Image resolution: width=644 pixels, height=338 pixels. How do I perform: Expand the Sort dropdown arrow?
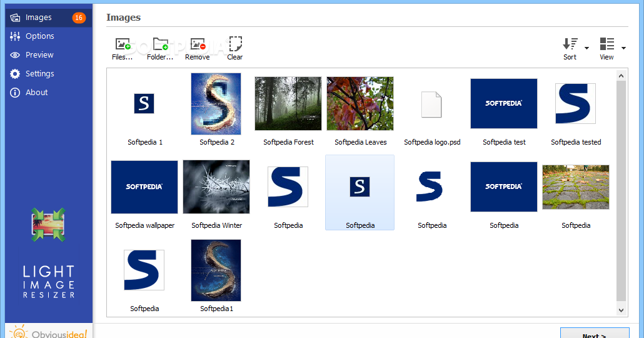[x=586, y=48]
